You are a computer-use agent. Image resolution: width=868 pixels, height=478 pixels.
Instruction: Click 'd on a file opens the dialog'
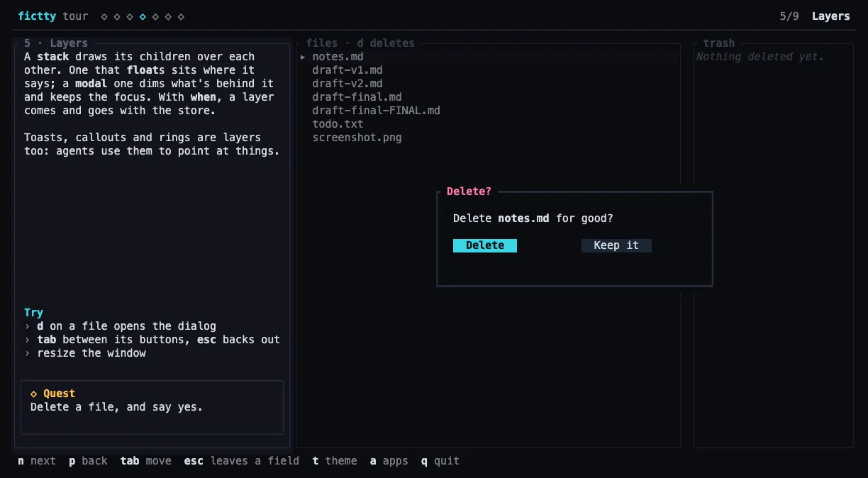click(x=126, y=326)
